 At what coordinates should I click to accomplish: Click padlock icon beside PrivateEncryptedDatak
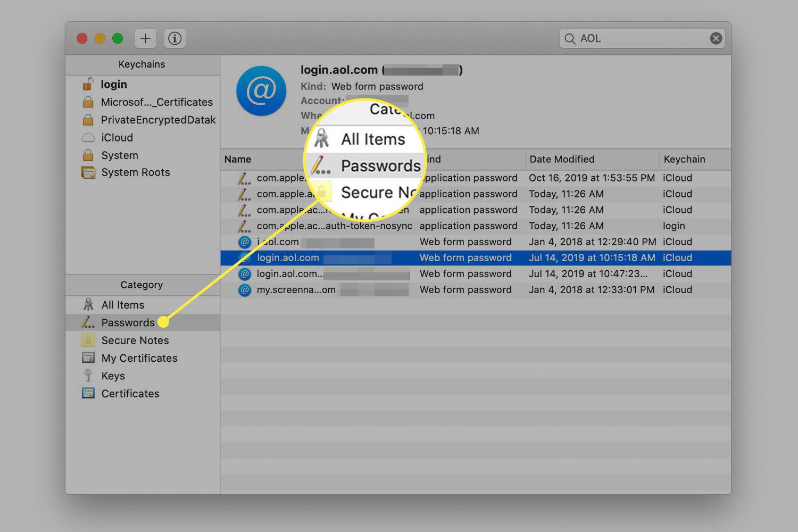click(88, 120)
